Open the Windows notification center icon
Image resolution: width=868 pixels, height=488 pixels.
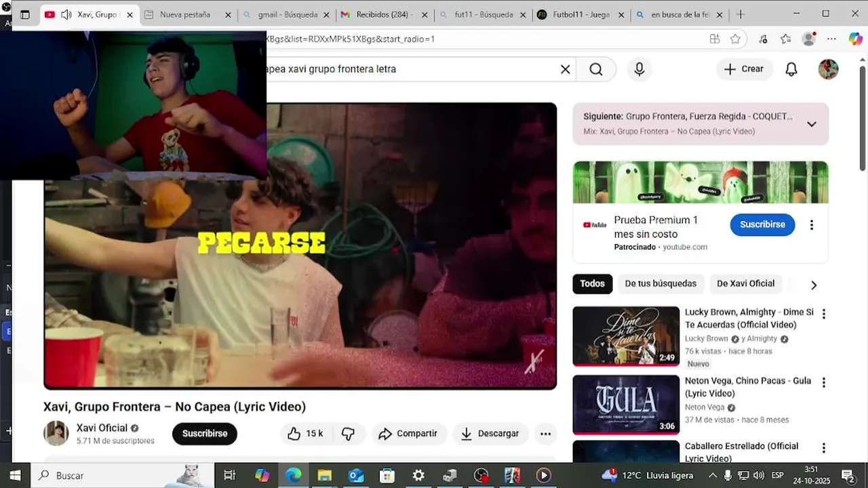(x=848, y=476)
